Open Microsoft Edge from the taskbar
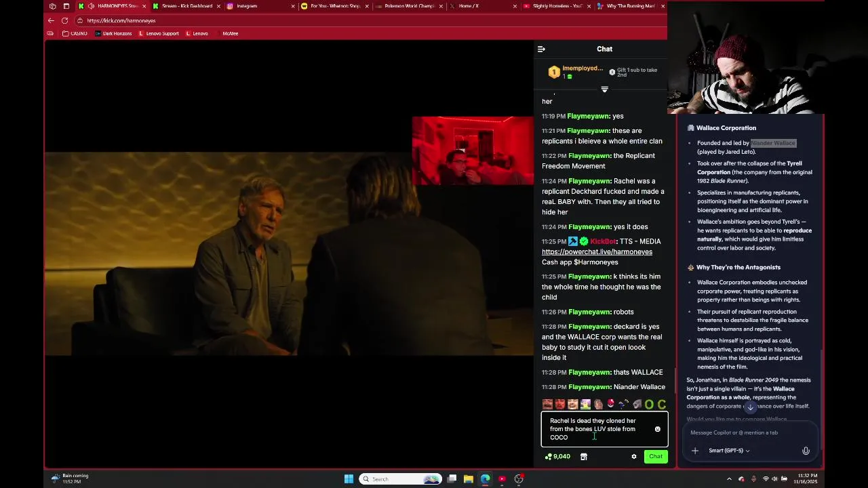868x488 pixels. pos(485,479)
